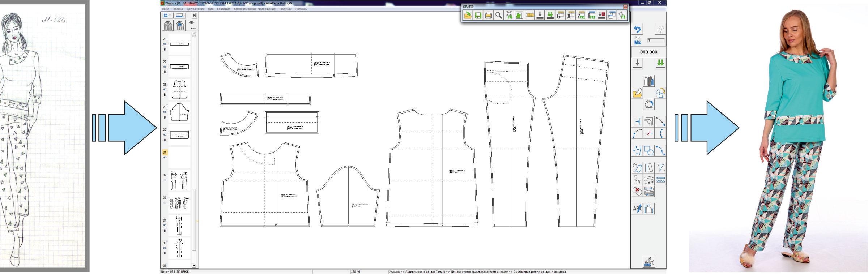This screenshot has width=868, height=274.
Task: Open the X values table icon
Action: (571, 15)
